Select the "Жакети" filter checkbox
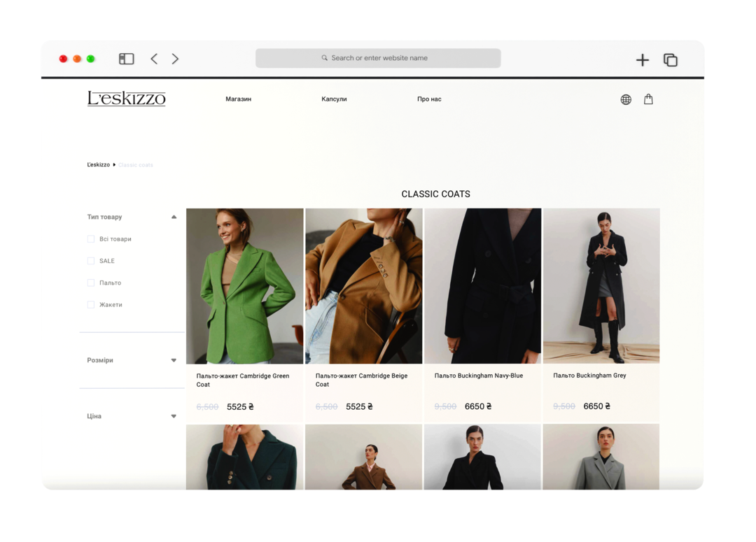This screenshot has width=756, height=542. tap(91, 305)
